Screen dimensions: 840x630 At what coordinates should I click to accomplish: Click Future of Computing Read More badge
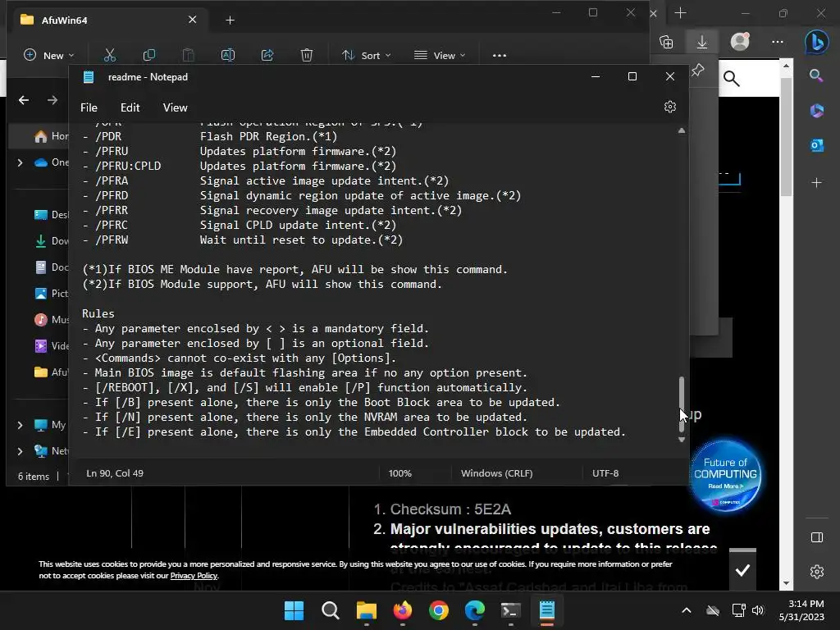(725, 476)
